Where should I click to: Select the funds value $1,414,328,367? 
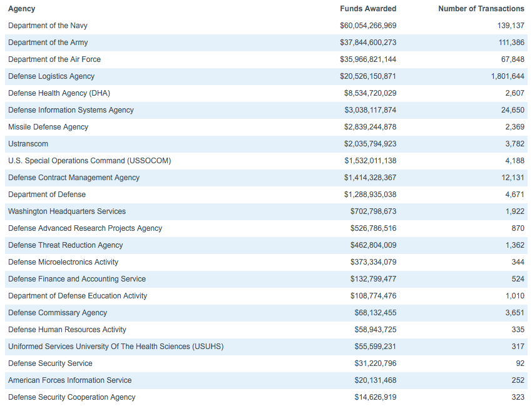point(370,178)
